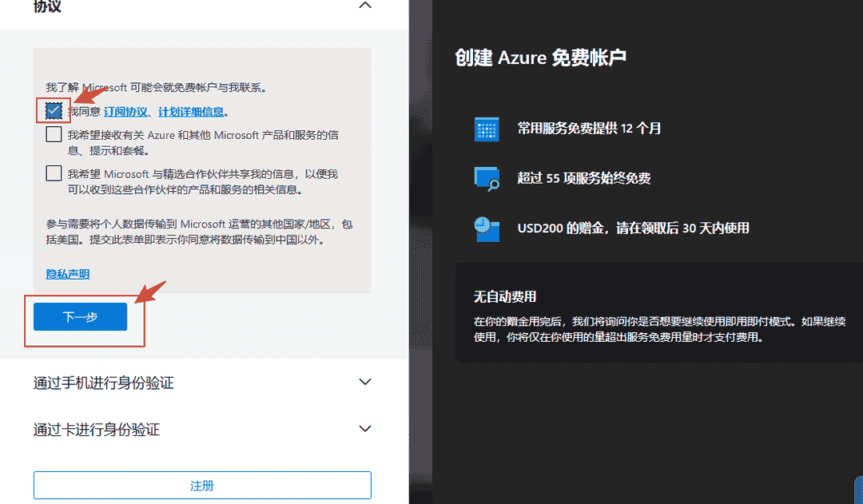Open the 计划详细信息 link

point(191,113)
